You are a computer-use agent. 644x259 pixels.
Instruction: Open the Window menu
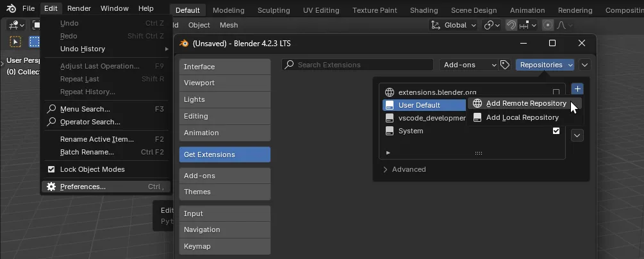(115, 8)
